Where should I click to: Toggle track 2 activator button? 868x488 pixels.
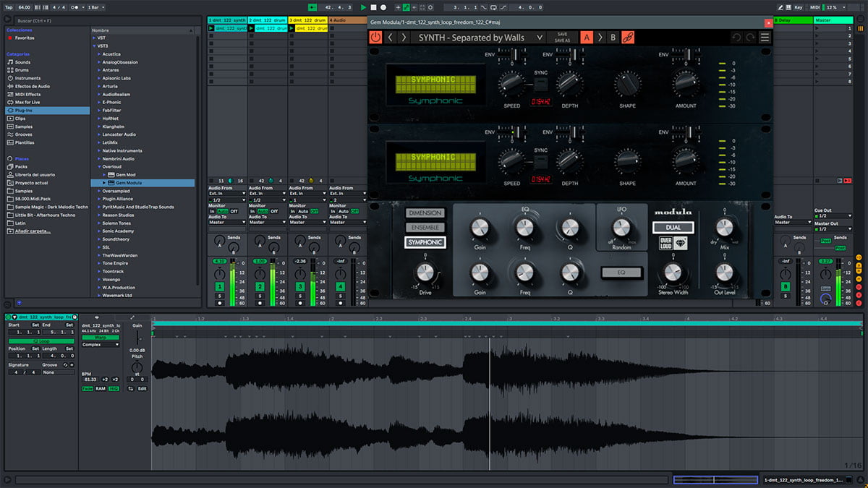coord(260,287)
